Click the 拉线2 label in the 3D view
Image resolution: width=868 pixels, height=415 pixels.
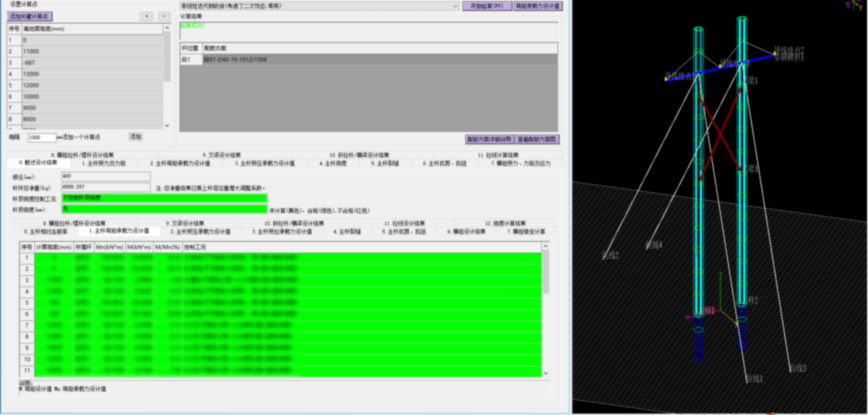pyautogui.click(x=610, y=255)
